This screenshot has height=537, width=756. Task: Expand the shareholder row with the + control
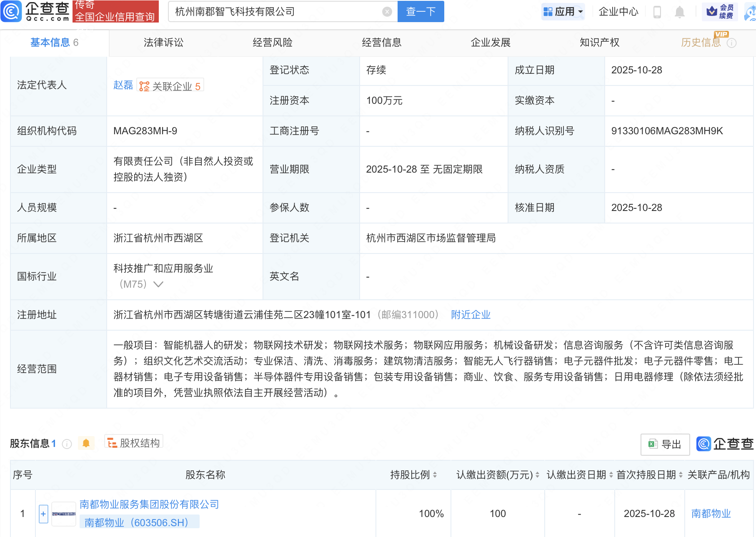[43, 513]
